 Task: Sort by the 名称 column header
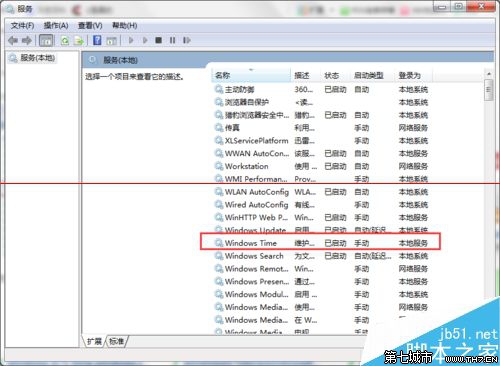click(x=251, y=75)
